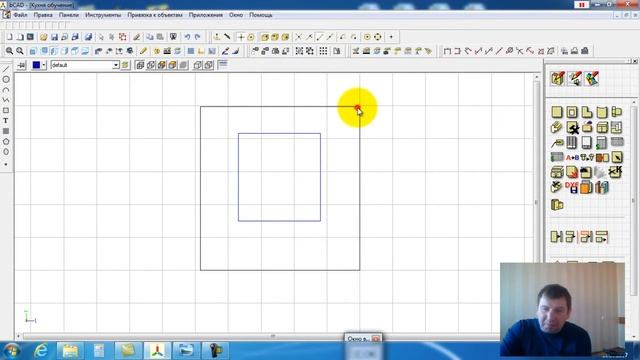Open Internet Explorer from taskbar
The width and height of the screenshot is (640, 360).
(41, 351)
